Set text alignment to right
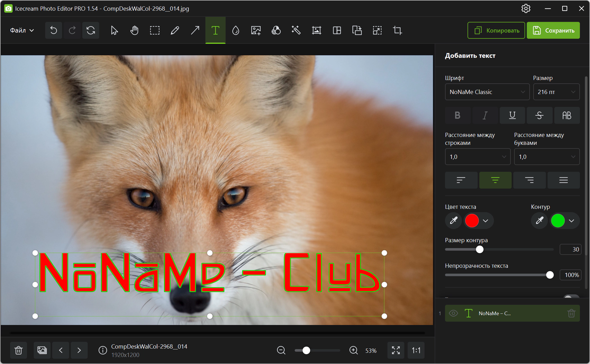This screenshot has height=364, width=590. point(529,180)
